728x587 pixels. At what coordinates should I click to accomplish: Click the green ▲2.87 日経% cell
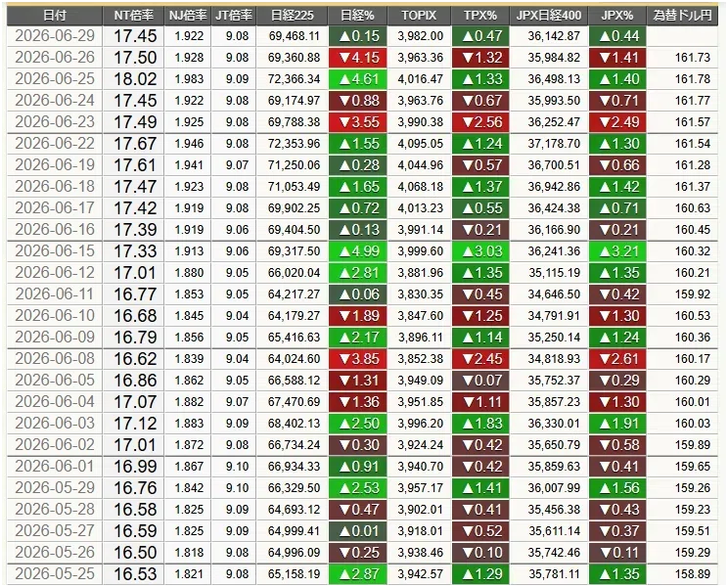pyautogui.click(x=358, y=574)
